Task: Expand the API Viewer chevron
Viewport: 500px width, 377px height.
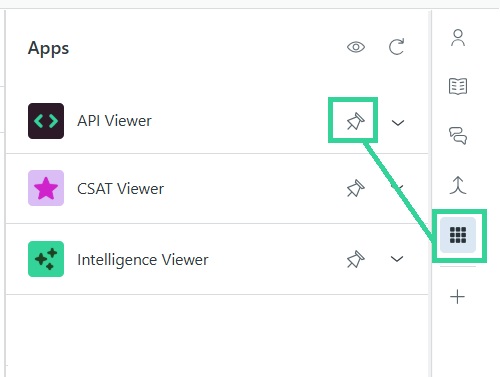Action: [398, 123]
